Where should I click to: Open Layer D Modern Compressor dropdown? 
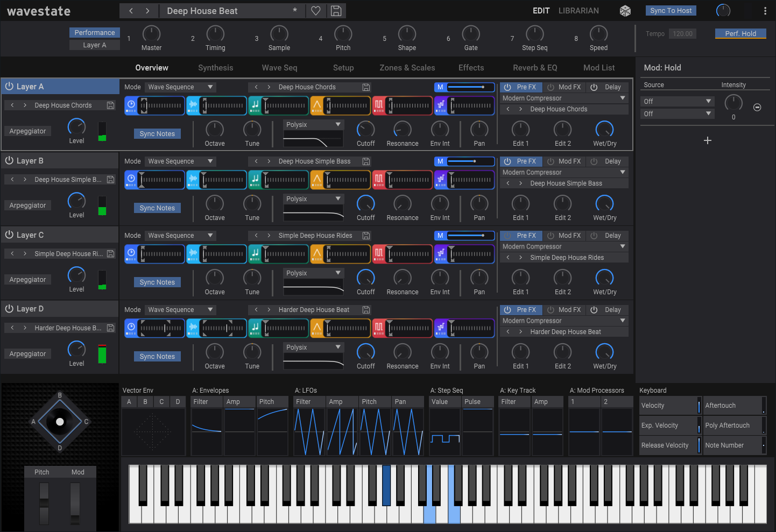click(564, 321)
